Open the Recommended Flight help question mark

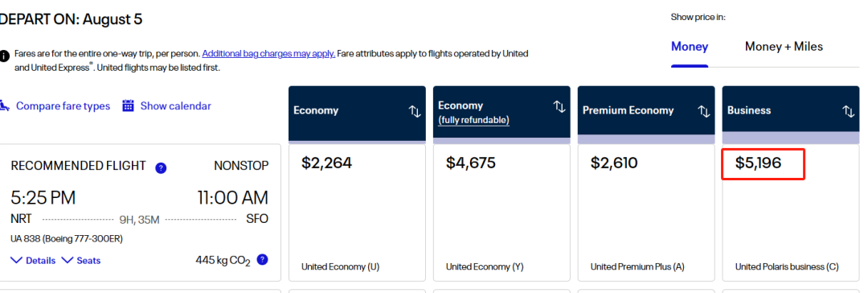161,168
